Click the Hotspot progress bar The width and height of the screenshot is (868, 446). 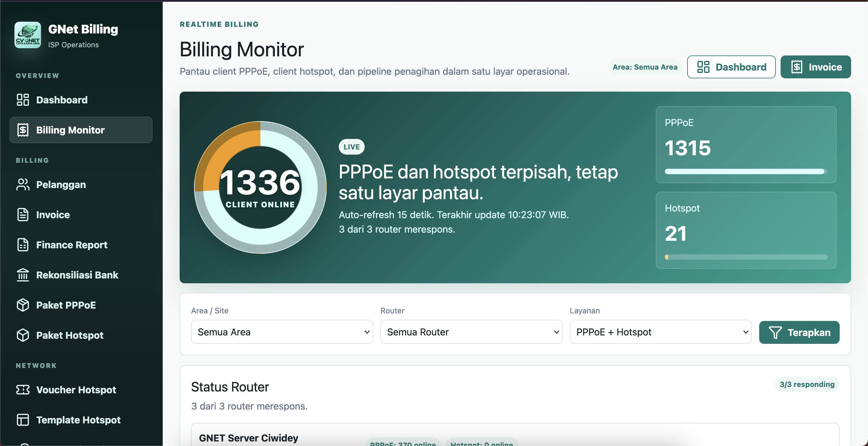tap(746, 257)
